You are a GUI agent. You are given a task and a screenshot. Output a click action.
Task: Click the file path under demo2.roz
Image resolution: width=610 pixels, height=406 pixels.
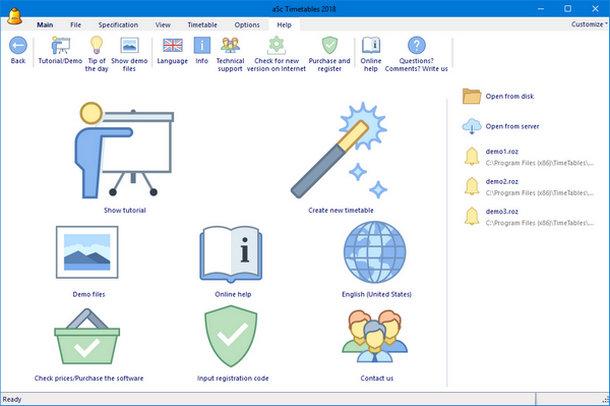click(540, 193)
